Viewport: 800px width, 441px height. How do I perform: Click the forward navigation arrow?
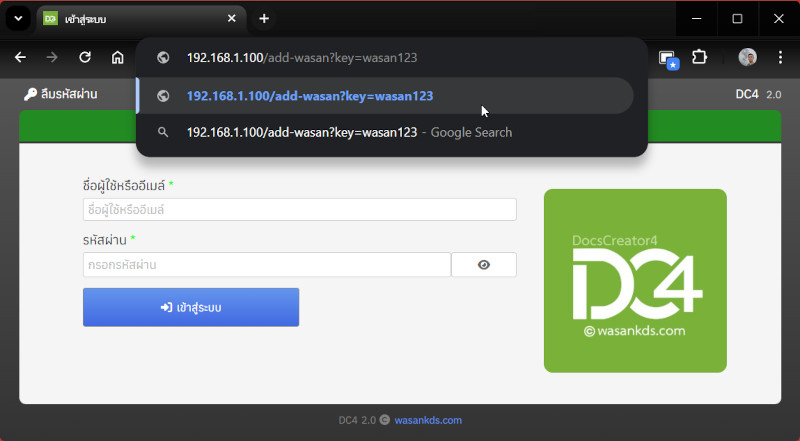click(52, 57)
